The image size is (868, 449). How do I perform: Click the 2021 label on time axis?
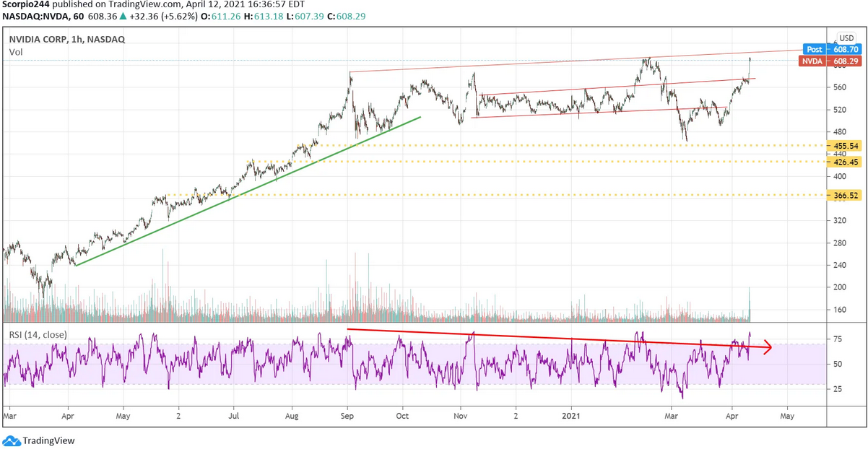point(571,417)
